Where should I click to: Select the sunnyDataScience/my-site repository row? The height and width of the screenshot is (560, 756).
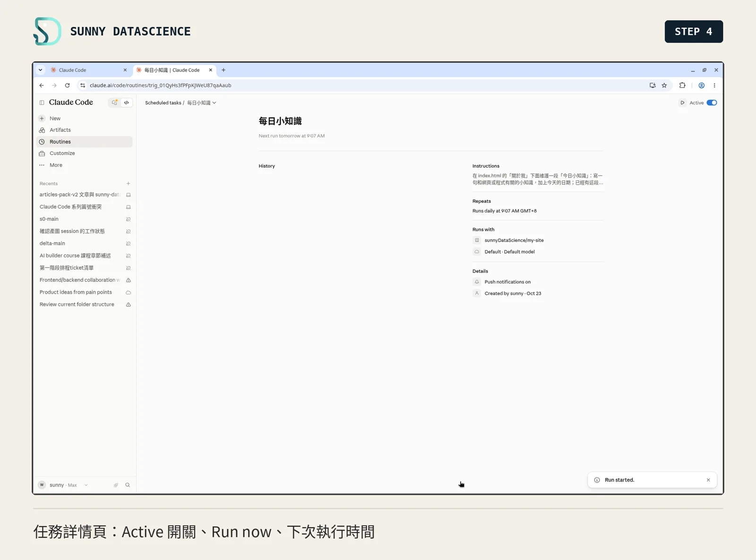tap(538, 240)
